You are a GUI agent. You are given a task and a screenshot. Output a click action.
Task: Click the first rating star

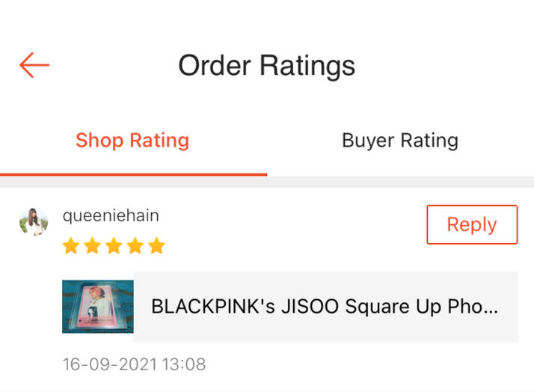pyautogui.click(x=70, y=246)
